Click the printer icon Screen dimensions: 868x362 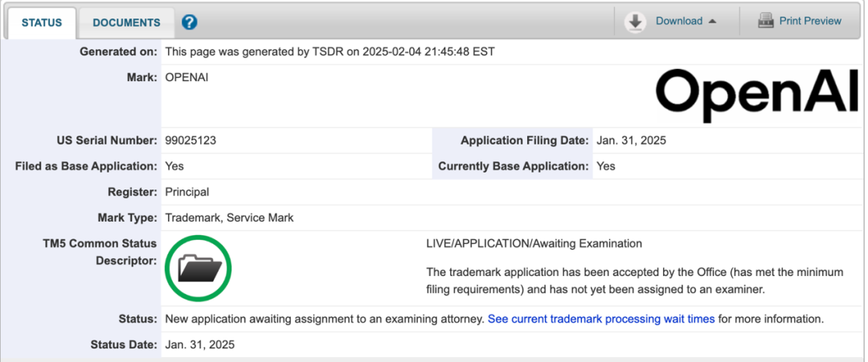[766, 22]
